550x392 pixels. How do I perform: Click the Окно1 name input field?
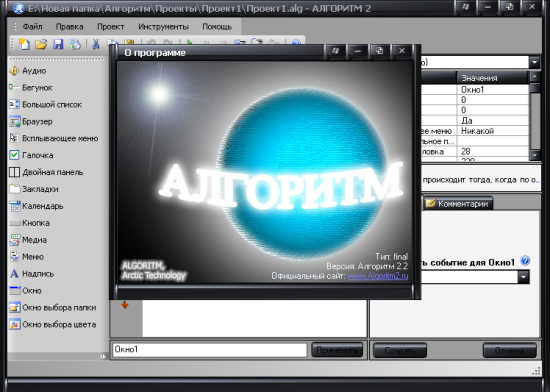pos(210,350)
